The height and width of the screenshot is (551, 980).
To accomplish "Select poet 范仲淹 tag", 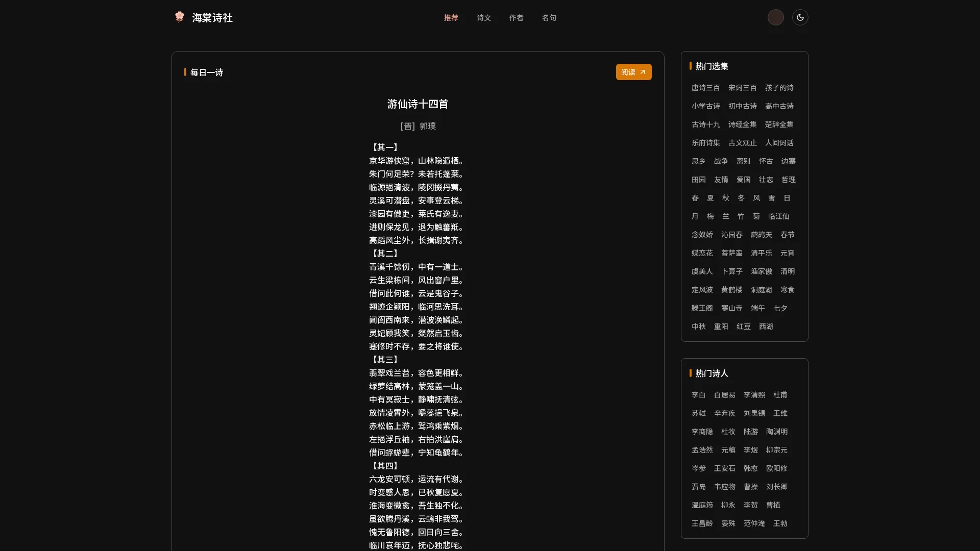I will (754, 523).
